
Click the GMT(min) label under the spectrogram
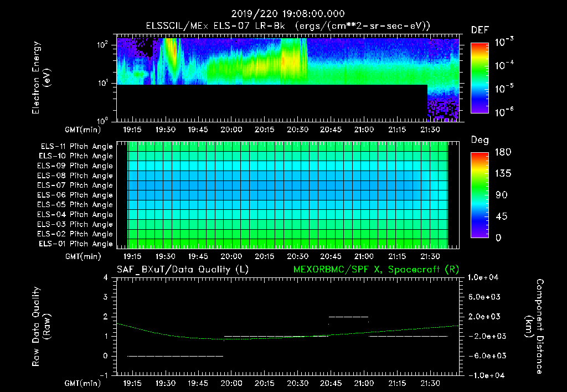[83, 130]
